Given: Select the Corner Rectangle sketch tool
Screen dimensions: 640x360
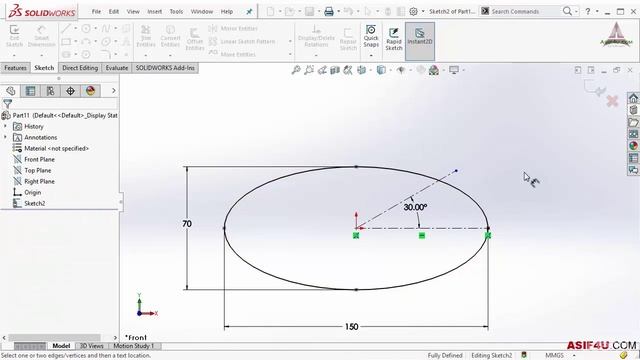Looking at the screenshot, I should [66, 41].
